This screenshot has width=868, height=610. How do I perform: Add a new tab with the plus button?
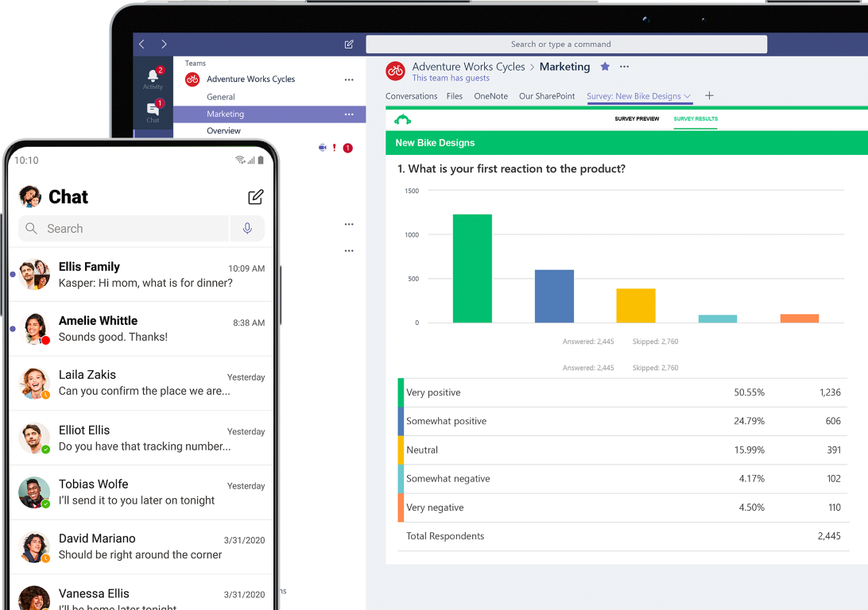click(x=709, y=95)
